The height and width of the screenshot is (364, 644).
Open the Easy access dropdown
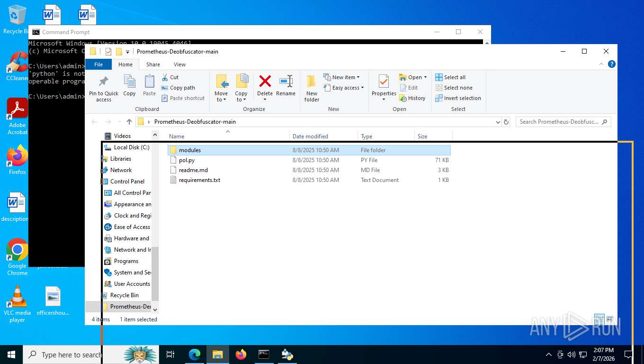pos(344,88)
